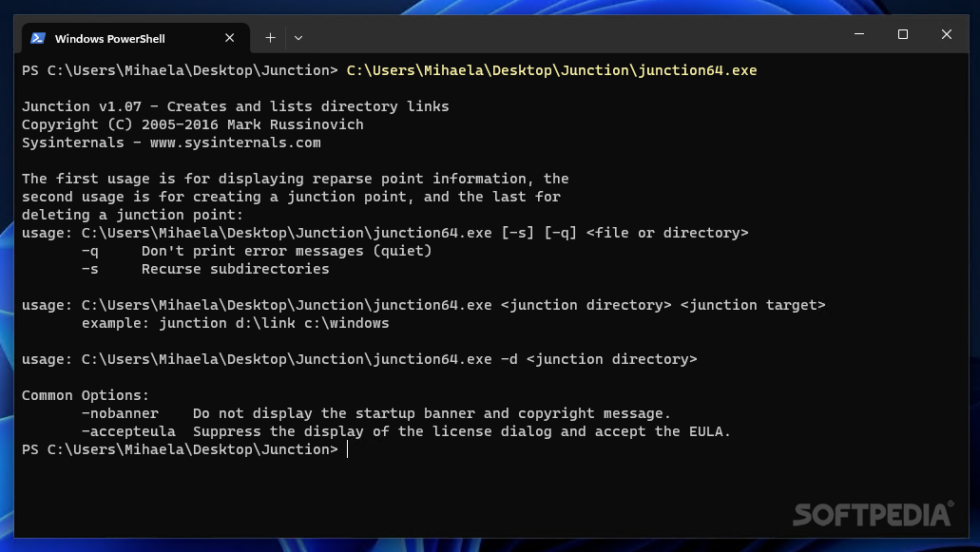Image resolution: width=980 pixels, height=552 pixels.
Task: Click the -accepteula option line
Action: (x=406, y=432)
